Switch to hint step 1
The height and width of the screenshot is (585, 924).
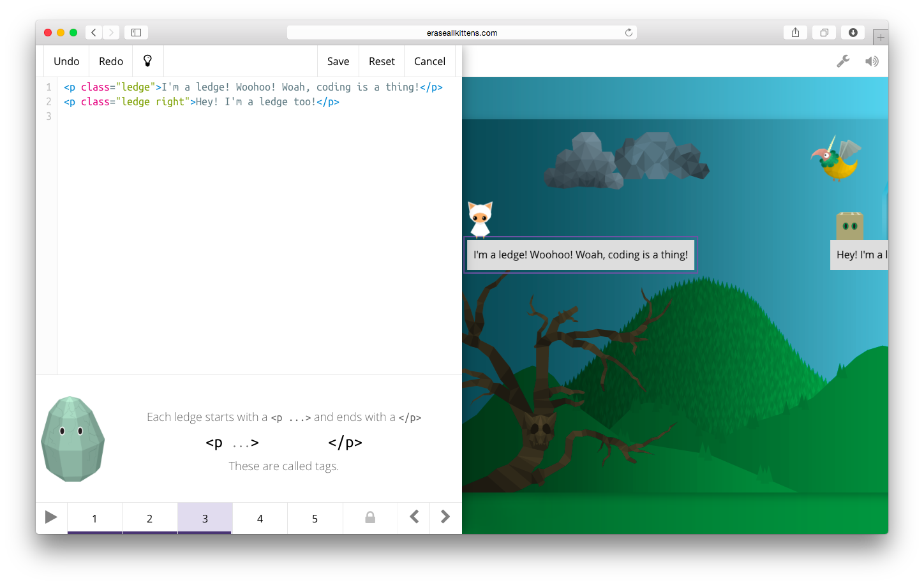pos(94,518)
